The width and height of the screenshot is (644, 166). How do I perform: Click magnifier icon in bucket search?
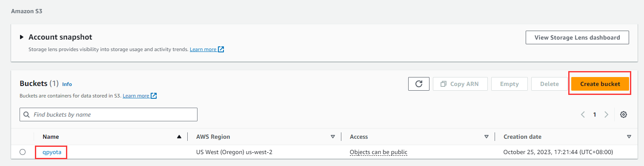(27, 114)
